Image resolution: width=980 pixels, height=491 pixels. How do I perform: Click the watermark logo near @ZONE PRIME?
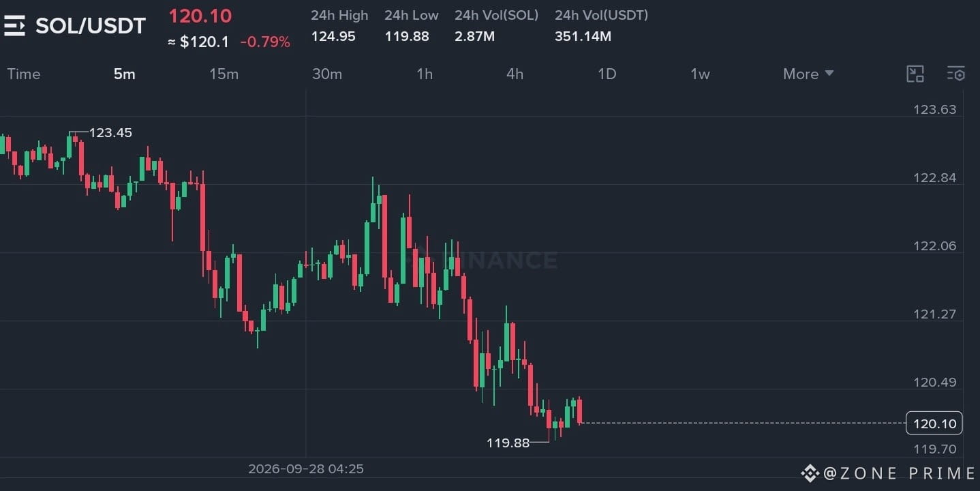pyautogui.click(x=810, y=473)
